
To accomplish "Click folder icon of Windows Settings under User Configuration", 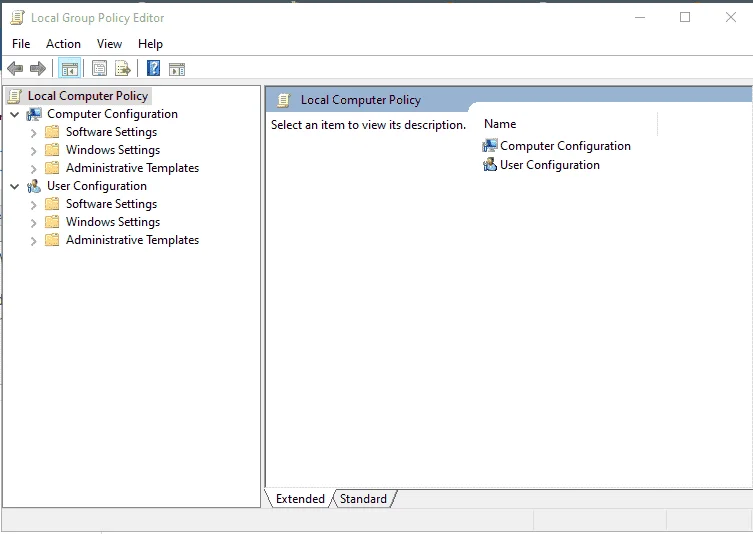I will pos(52,221).
